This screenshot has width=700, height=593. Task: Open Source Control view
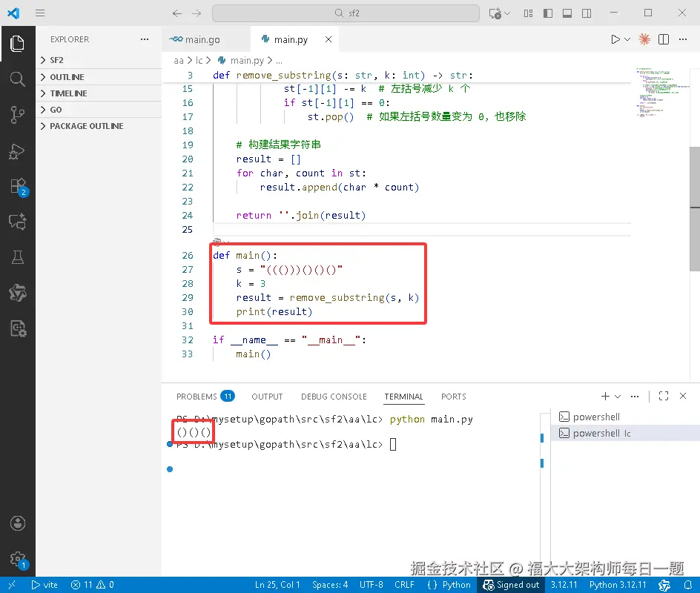(17, 115)
